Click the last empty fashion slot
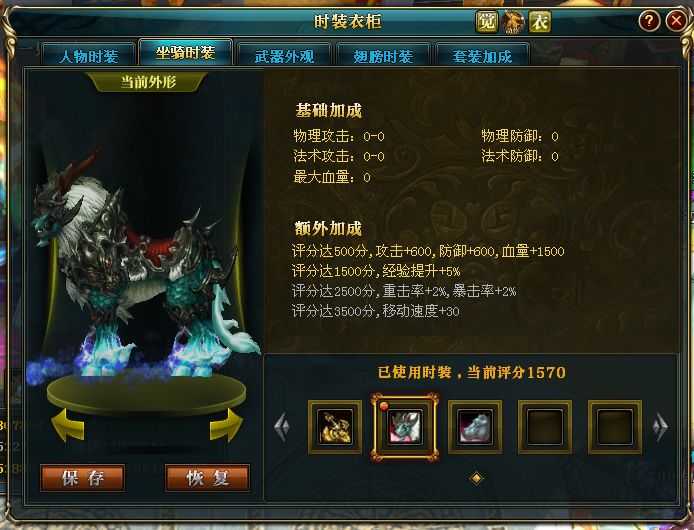The height and width of the screenshot is (530, 694). click(615, 427)
